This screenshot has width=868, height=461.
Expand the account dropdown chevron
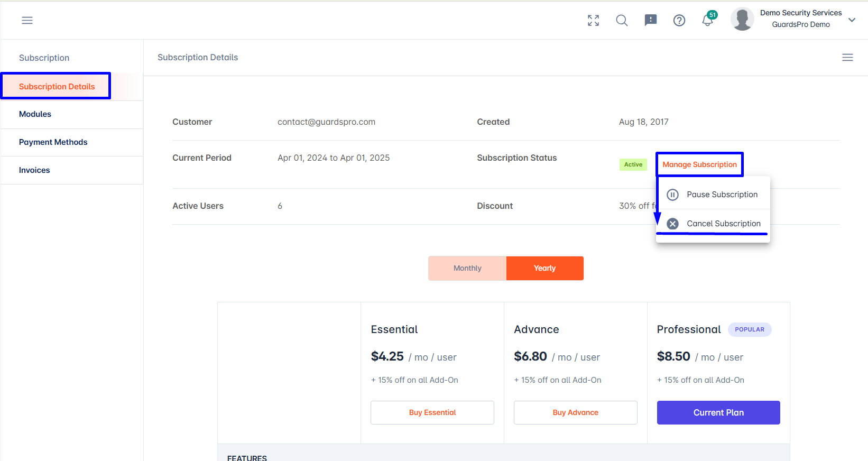852,20
